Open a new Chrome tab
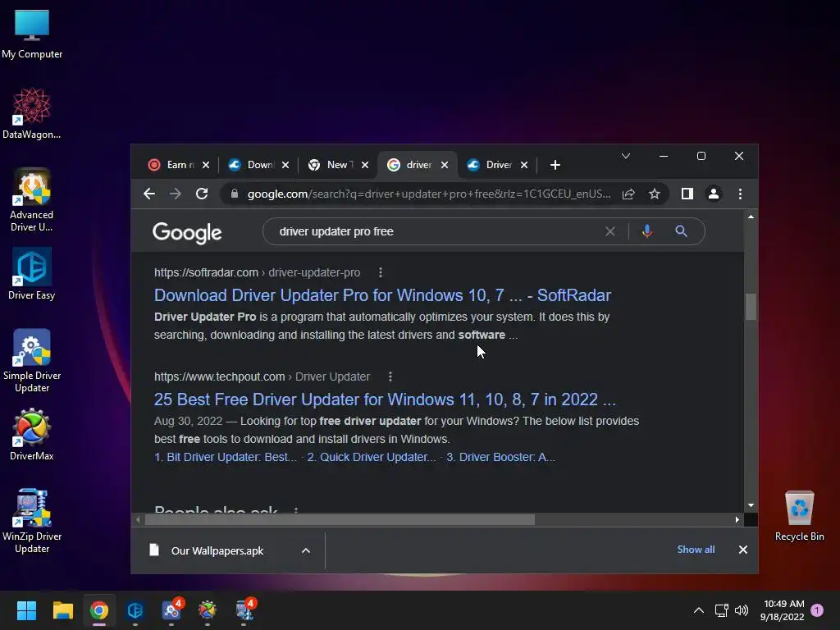Screen dimensions: 840x630 click(x=555, y=165)
